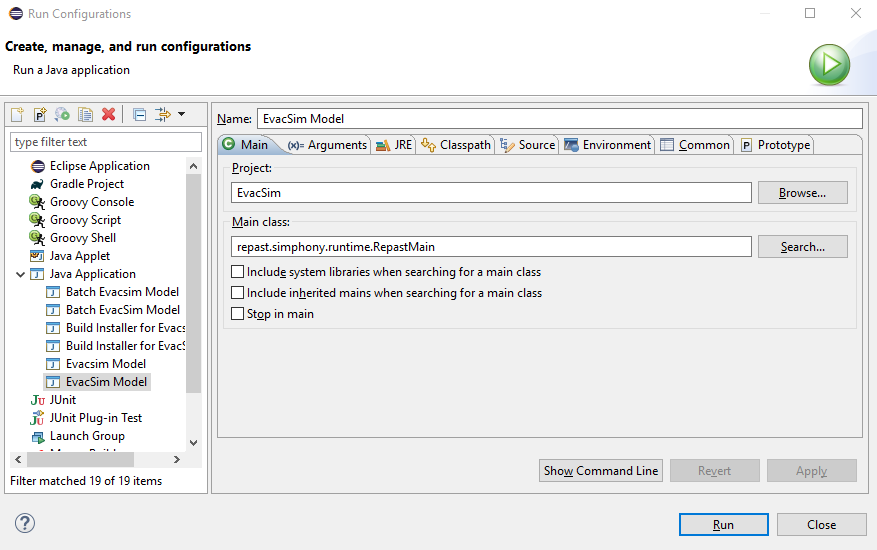Click the Apply button
The width and height of the screenshot is (877, 550).
tap(812, 471)
